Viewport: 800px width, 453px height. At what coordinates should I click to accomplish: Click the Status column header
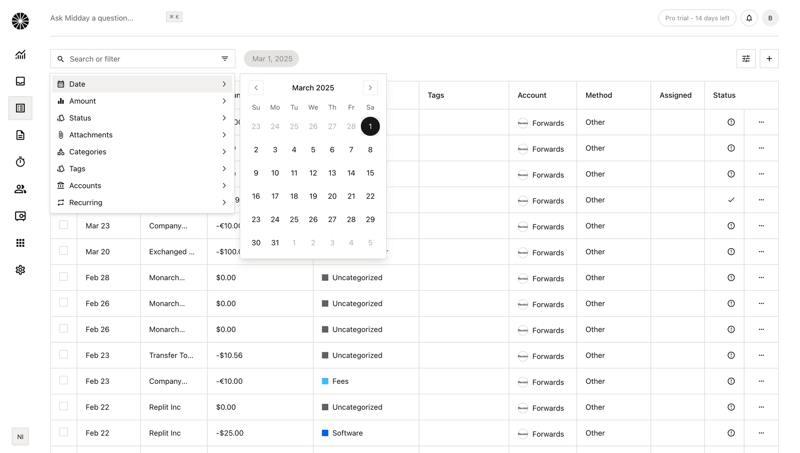pyautogui.click(x=724, y=95)
